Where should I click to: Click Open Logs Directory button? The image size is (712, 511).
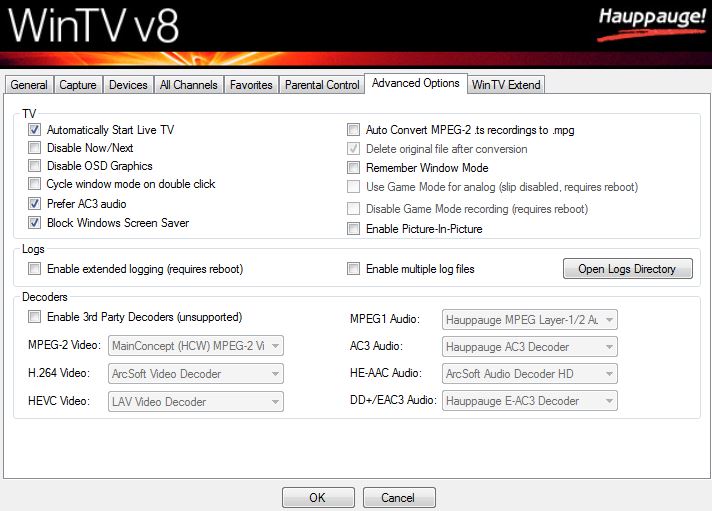[628, 269]
